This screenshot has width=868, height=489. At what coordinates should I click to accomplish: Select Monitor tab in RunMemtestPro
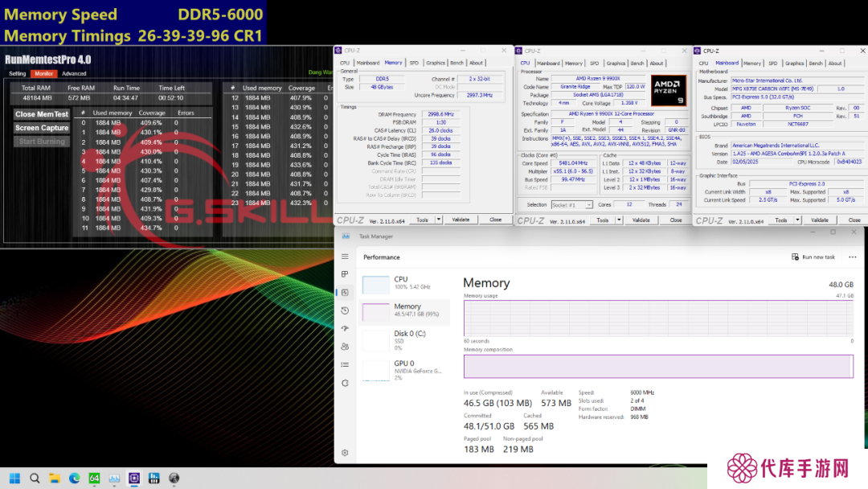43,73
